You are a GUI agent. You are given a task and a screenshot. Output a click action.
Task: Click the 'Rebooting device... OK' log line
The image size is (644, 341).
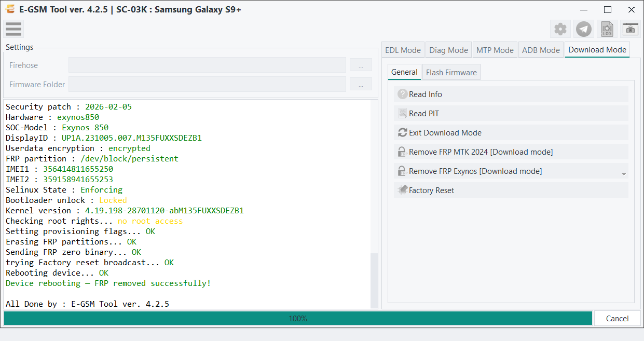coord(57,272)
